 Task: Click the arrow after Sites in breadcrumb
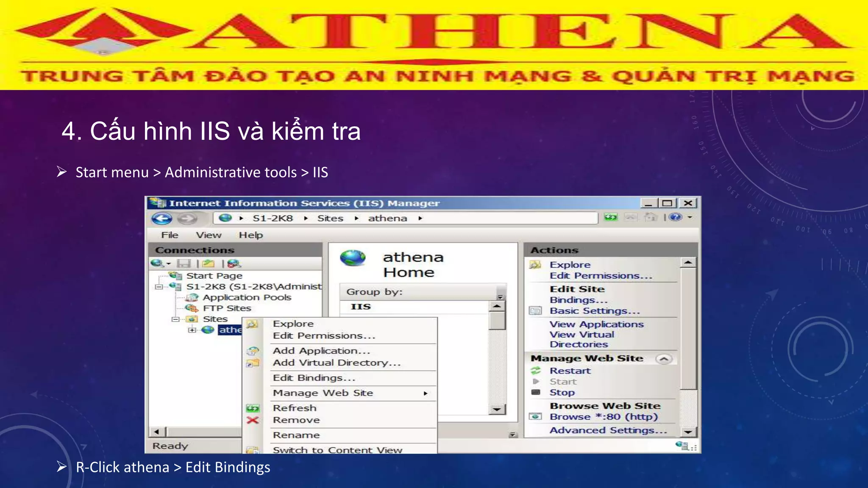tap(357, 219)
